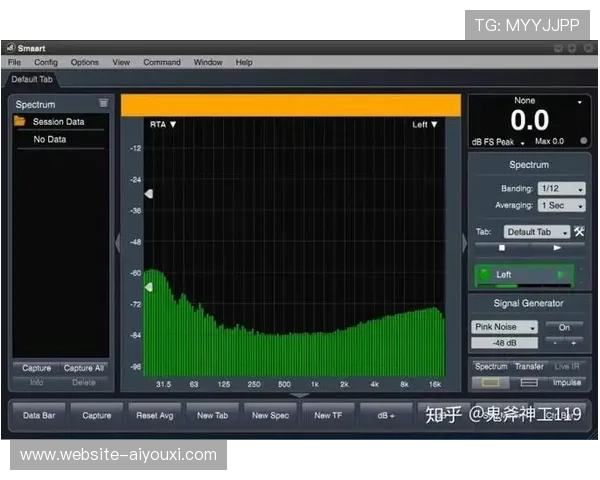Click the Session Data folder icon
The height and width of the screenshot is (480, 600).
(20, 122)
